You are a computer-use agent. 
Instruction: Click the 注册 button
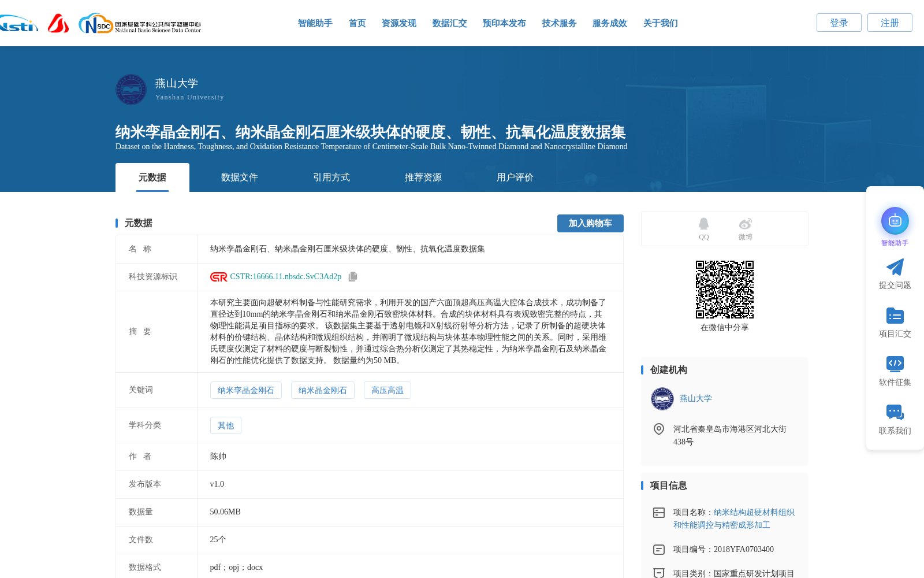click(x=890, y=23)
